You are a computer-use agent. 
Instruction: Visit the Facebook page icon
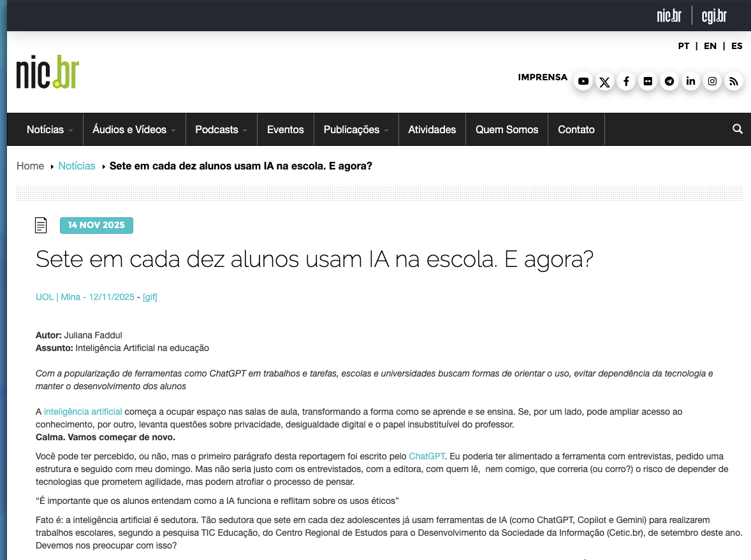pyautogui.click(x=626, y=82)
